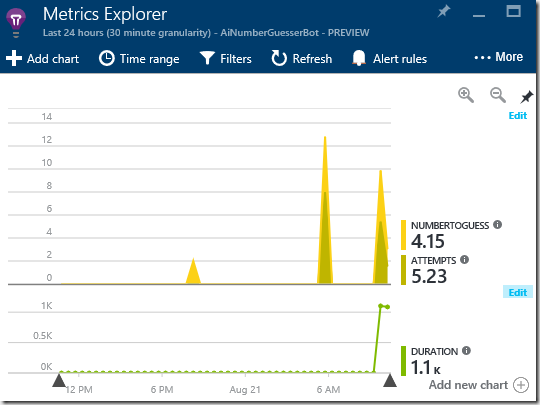540x405 pixels.
Task: Pin the chart to dashboard
Action: coord(526,97)
